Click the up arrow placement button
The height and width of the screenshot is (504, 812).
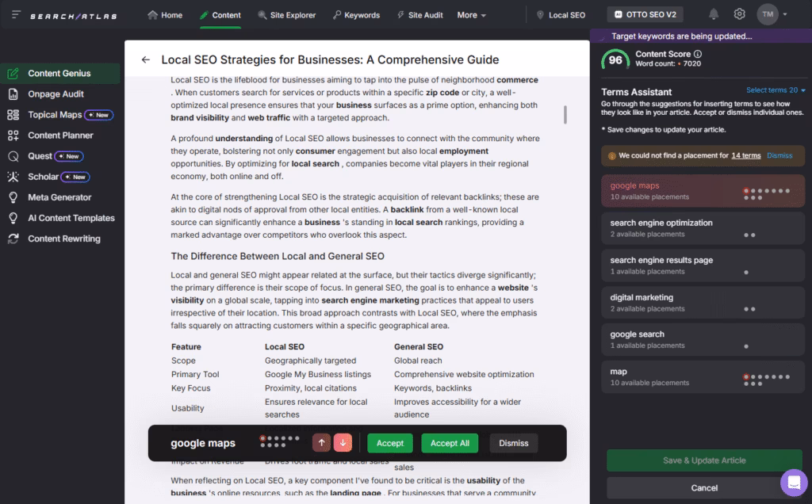click(321, 443)
